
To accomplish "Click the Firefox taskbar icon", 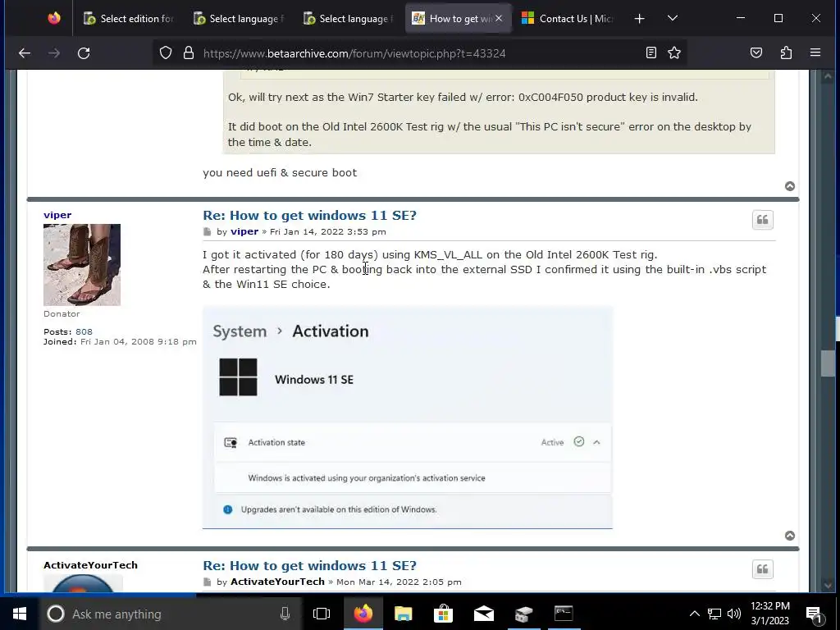I will tap(363, 614).
